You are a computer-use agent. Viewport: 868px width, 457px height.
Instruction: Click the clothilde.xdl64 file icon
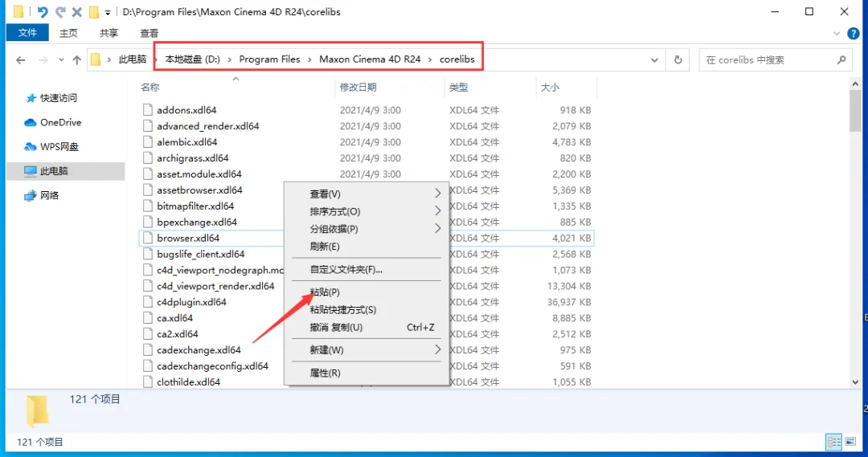[147, 382]
